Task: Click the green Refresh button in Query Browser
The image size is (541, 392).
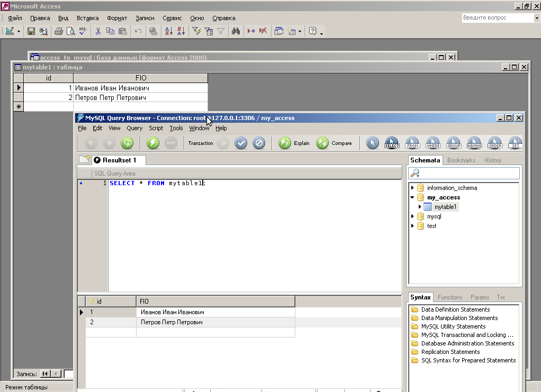Action: (127, 143)
